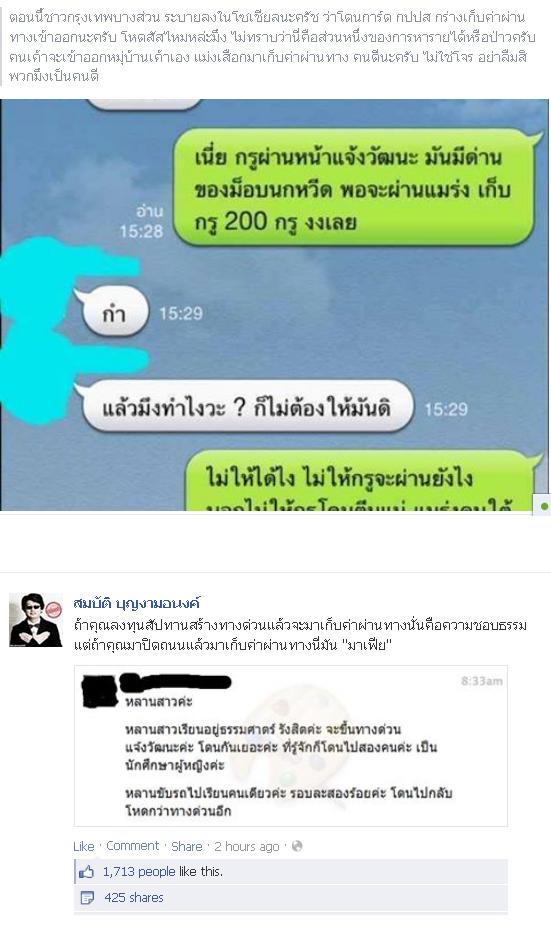This screenshot has width=551, height=927.
Task: Open the '2 hours ago' timestamp
Action: click(x=247, y=847)
